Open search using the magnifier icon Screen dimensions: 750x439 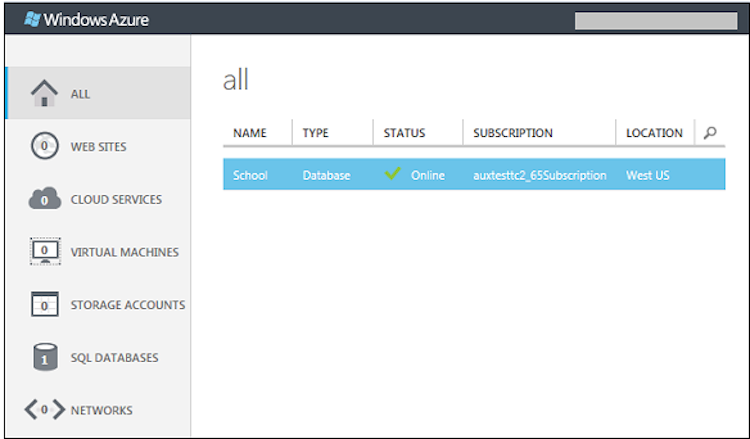pyautogui.click(x=710, y=132)
